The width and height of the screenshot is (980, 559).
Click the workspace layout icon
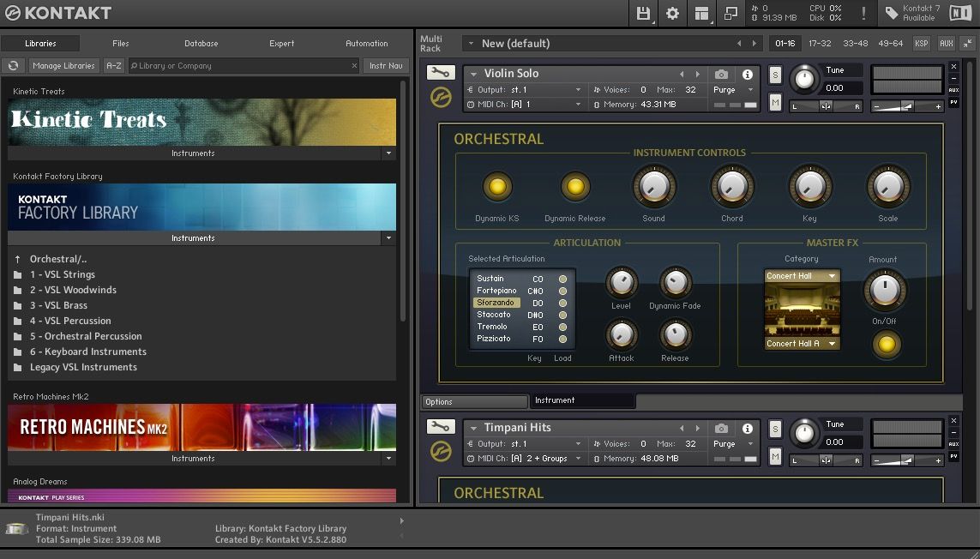[x=702, y=14]
